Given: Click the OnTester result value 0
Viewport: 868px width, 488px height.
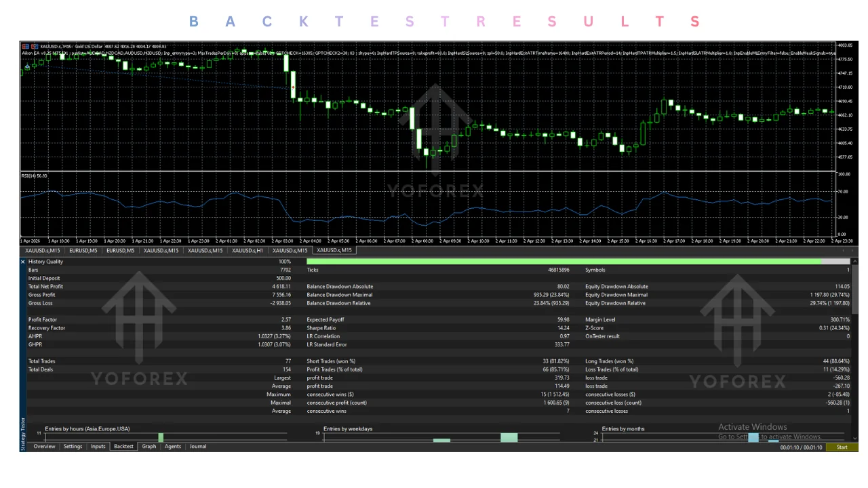Looking at the screenshot, I should (x=848, y=336).
